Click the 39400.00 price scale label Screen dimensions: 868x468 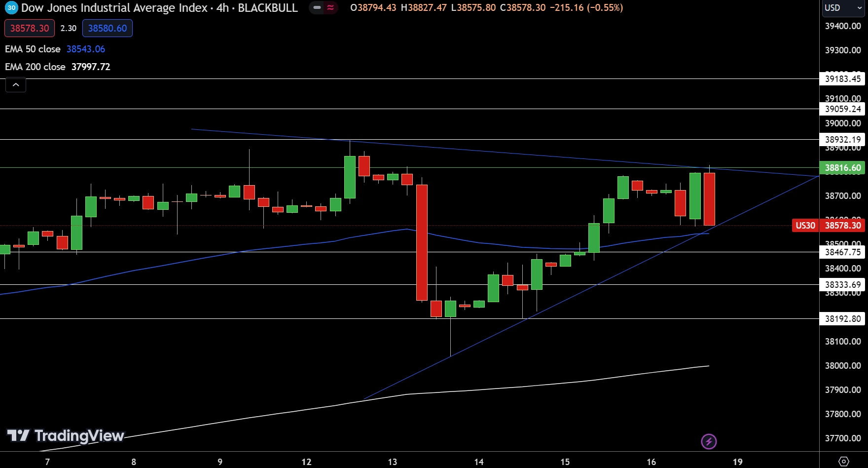[843, 26]
